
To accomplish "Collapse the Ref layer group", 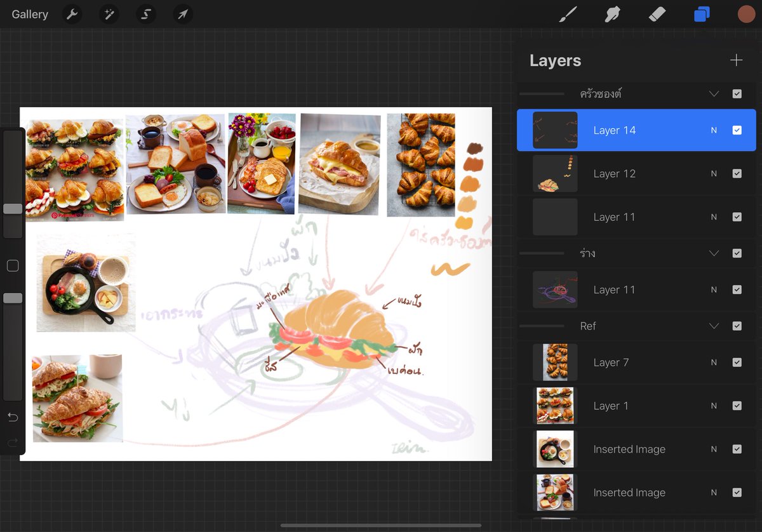I will coord(714,326).
